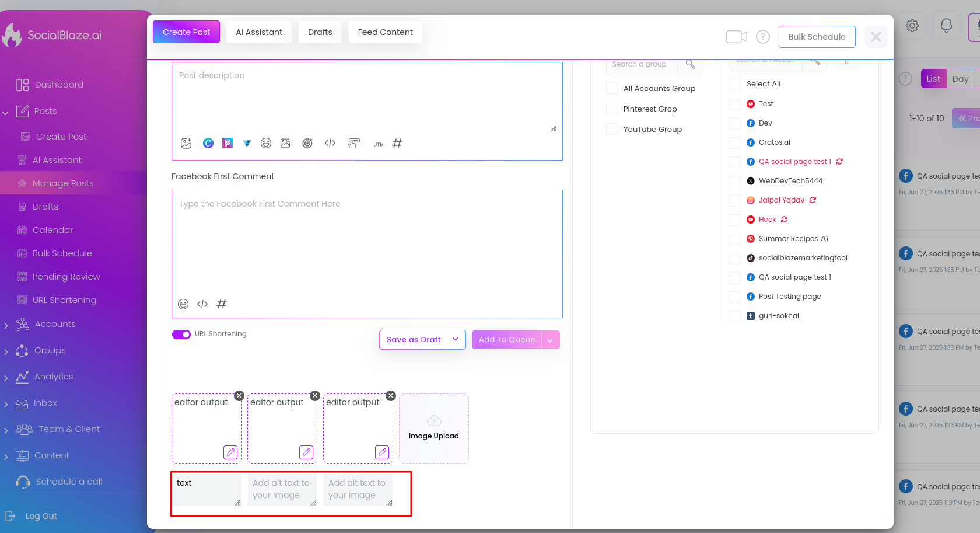Open the notifications bell icon
This screenshot has height=533, width=980.
pos(946,26)
